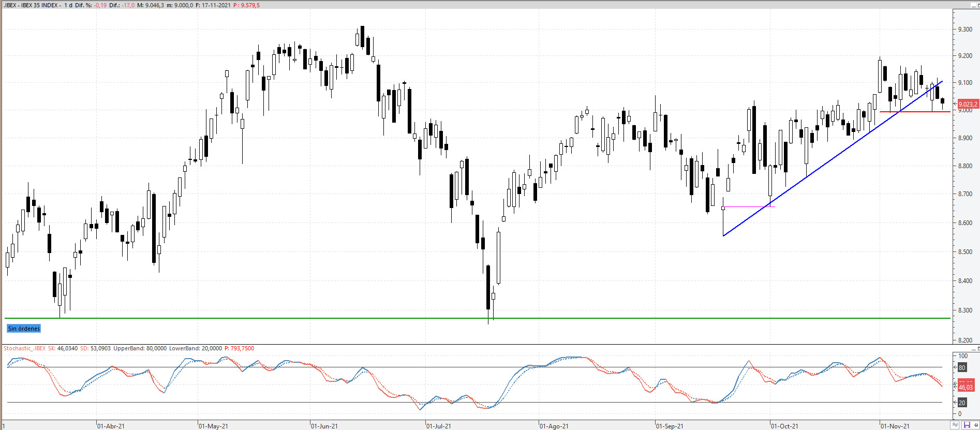Viewport: 980px width, 430px height.
Task: Click the UpperBand: 80,0000 text
Action: (140, 348)
